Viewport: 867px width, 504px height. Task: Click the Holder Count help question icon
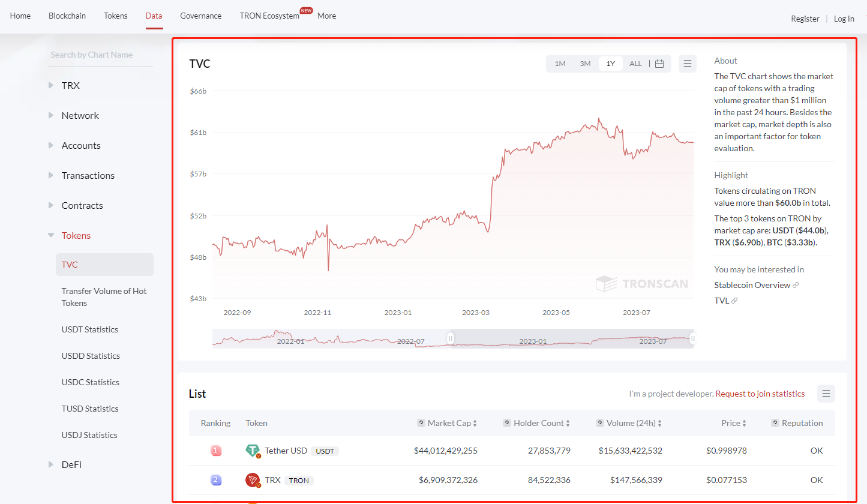507,423
